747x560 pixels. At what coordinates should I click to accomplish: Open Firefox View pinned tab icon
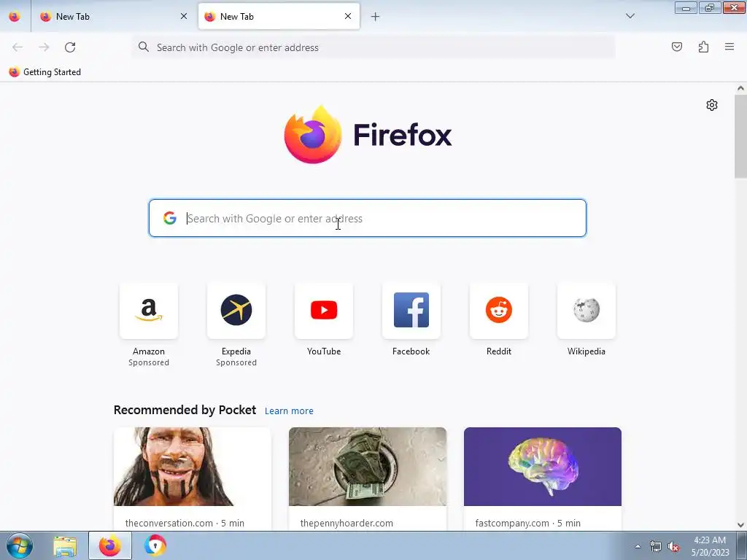[15, 17]
